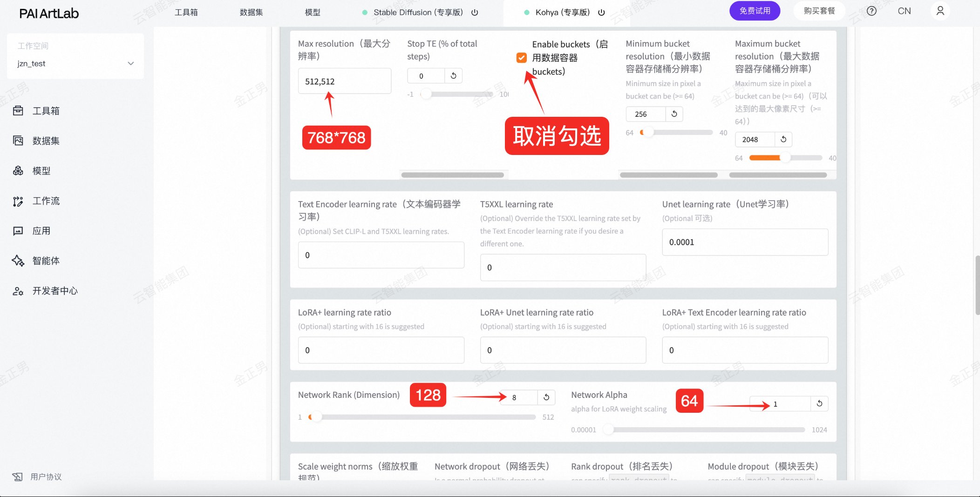Go to 工作流 in the sidebar
The width and height of the screenshot is (980, 497).
point(46,201)
